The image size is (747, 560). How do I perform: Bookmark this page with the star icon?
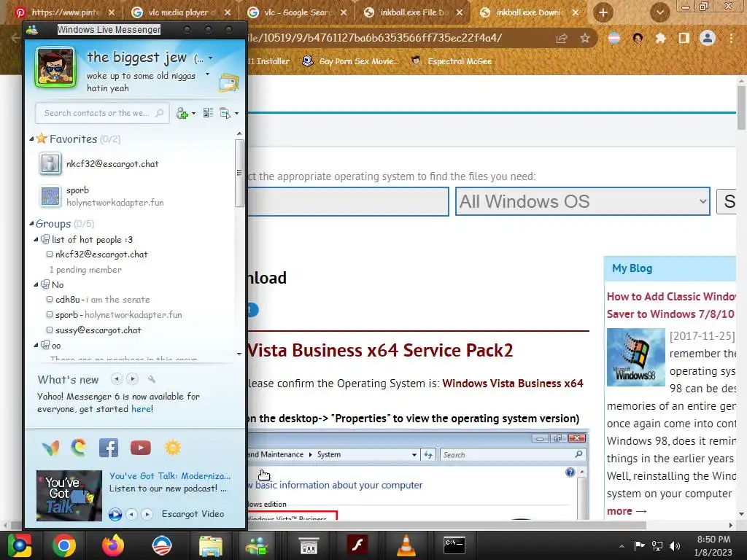[585, 38]
